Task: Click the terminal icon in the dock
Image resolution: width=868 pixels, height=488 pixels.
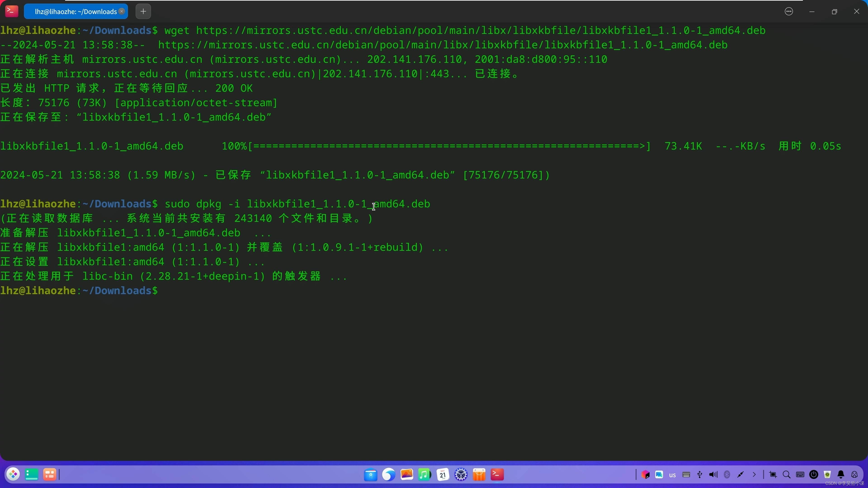Action: point(497,474)
